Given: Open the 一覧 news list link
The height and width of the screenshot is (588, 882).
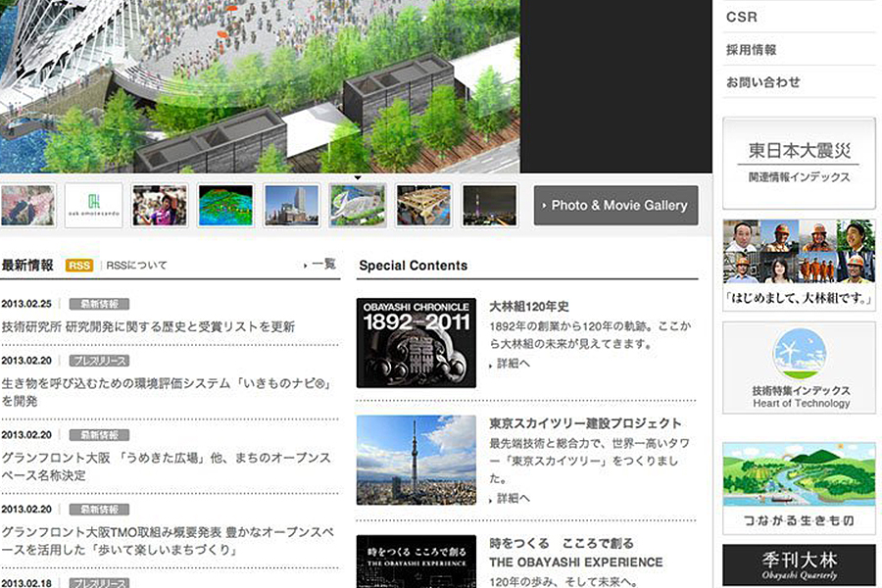Looking at the screenshot, I should (321, 265).
